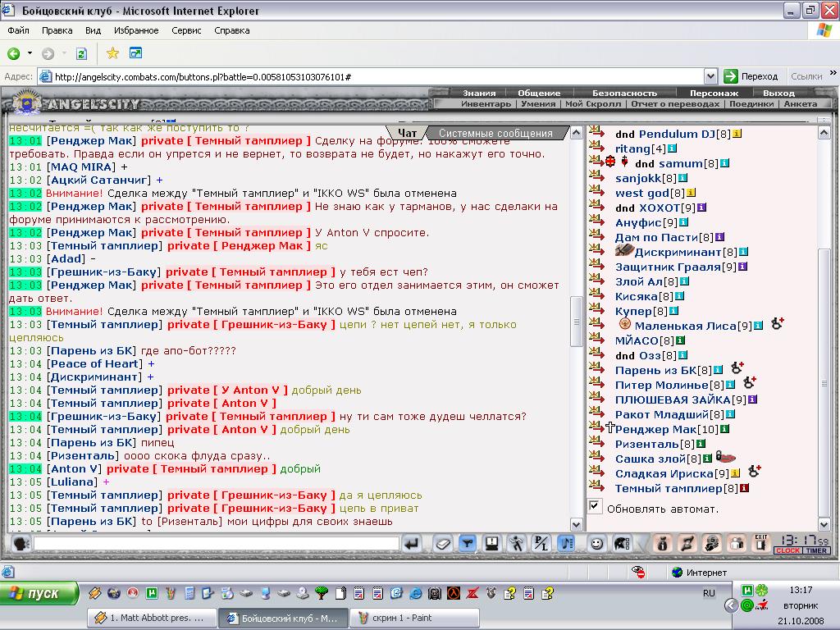
Task: Click the Переход go button
Action: [751, 76]
